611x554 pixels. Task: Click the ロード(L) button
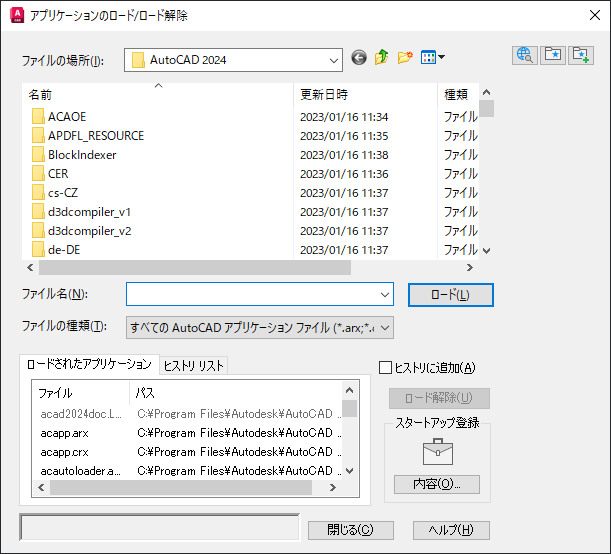pos(450,295)
